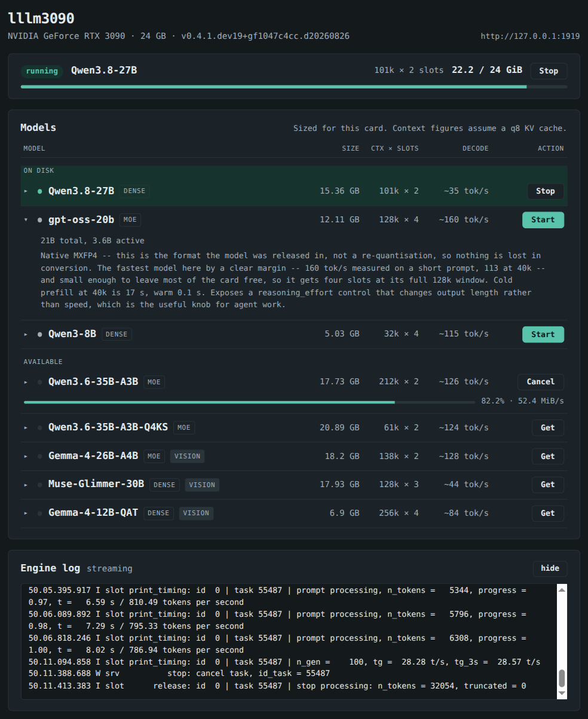Expand the Gemma-4-26B-A4B model row
Viewport: 588px width, 719px height.
pyautogui.click(x=26, y=457)
